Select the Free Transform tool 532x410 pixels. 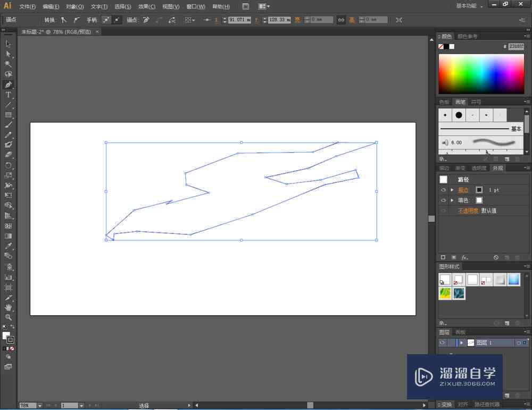click(8, 195)
